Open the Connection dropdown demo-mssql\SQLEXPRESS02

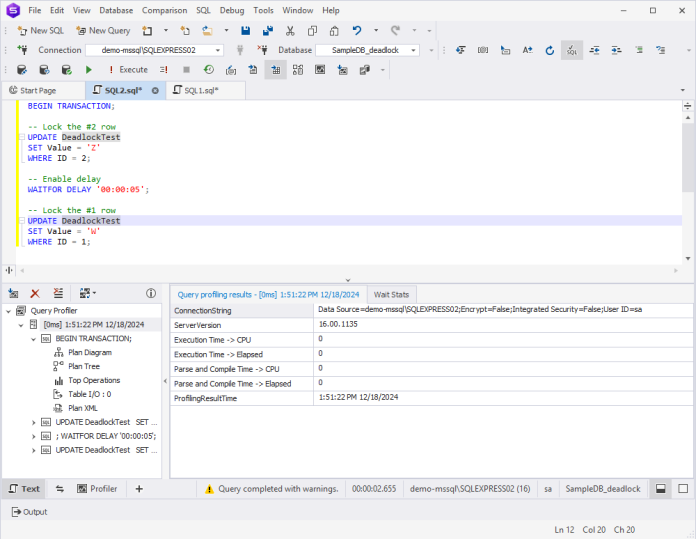(x=154, y=50)
